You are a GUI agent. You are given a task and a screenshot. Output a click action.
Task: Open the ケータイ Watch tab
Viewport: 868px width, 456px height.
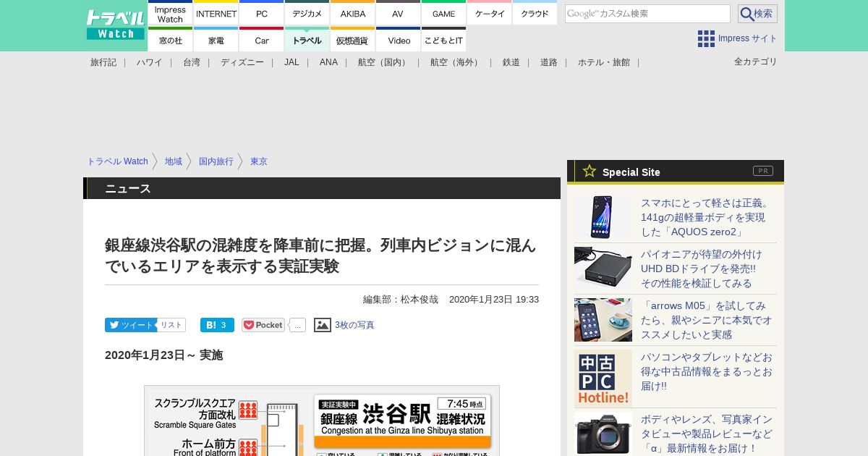click(490, 14)
